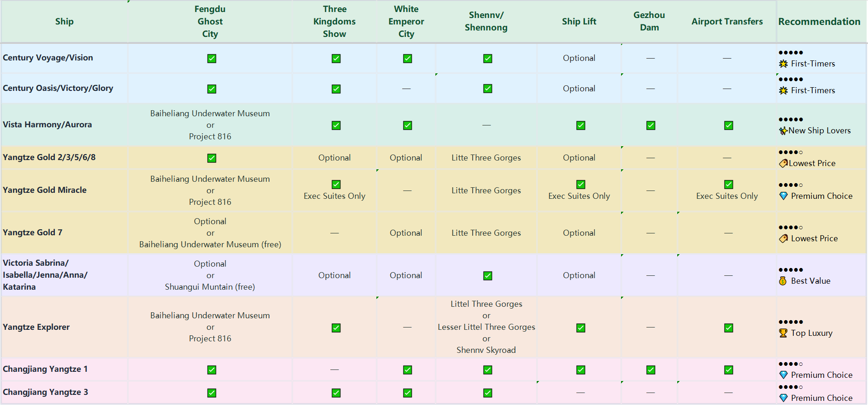Click the Recommendation column header
The height and width of the screenshot is (405, 868).
click(x=819, y=22)
